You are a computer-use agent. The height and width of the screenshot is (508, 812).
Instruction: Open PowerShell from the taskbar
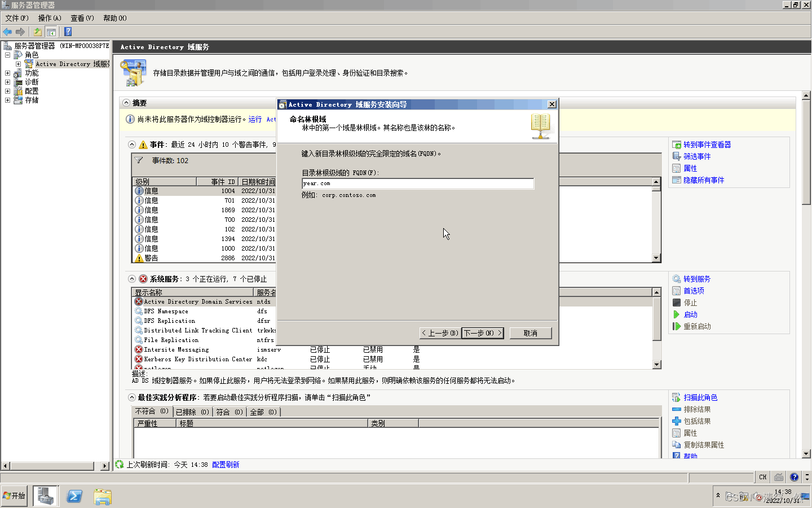74,496
